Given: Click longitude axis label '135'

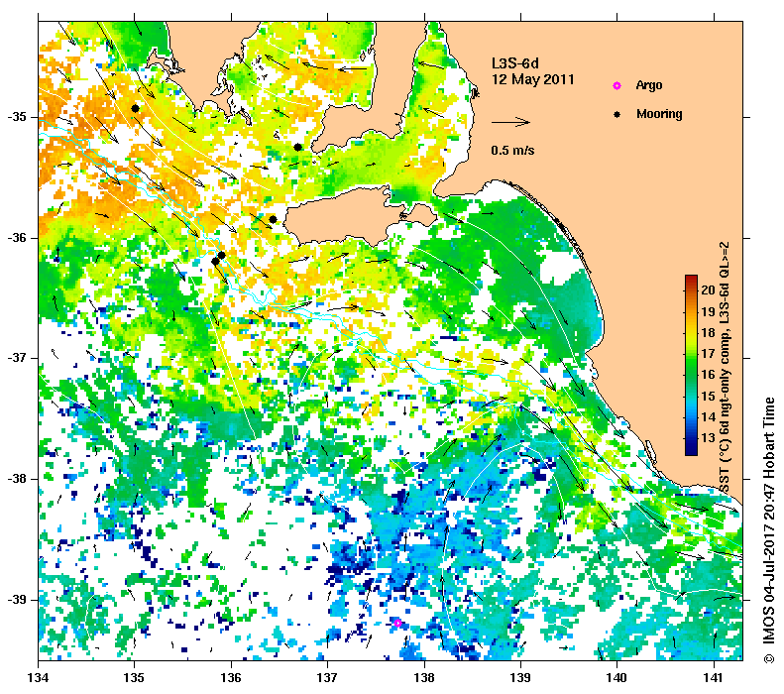Looking at the screenshot, I should pos(135,677).
